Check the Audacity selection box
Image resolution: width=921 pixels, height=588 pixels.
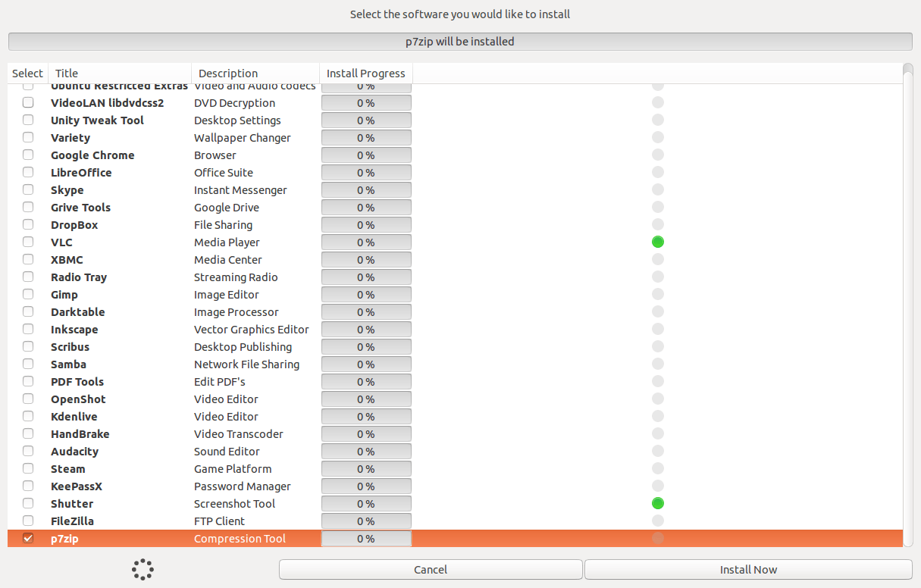(28, 451)
